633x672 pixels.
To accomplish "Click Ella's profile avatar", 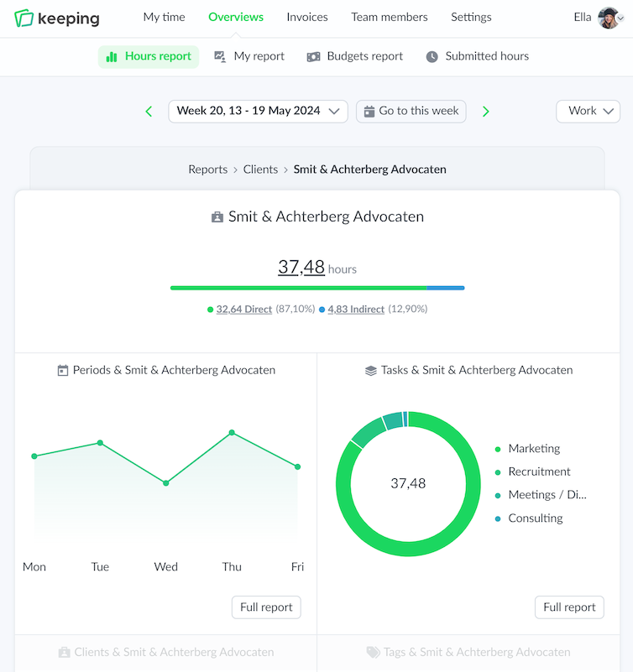I will pyautogui.click(x=608, y=18).
